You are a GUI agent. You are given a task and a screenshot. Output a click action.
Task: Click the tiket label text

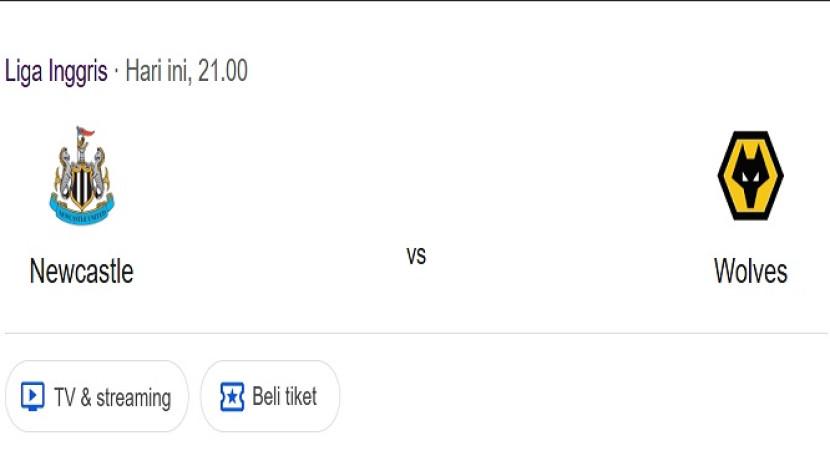click(301, 397)
